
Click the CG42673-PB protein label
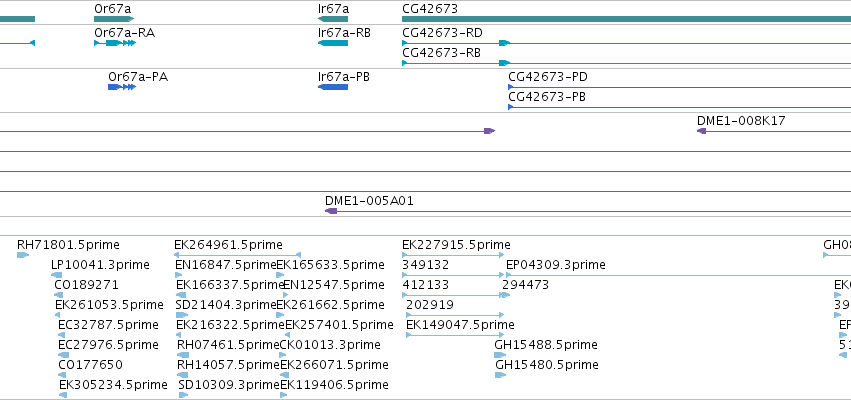(x=547, y=97)
